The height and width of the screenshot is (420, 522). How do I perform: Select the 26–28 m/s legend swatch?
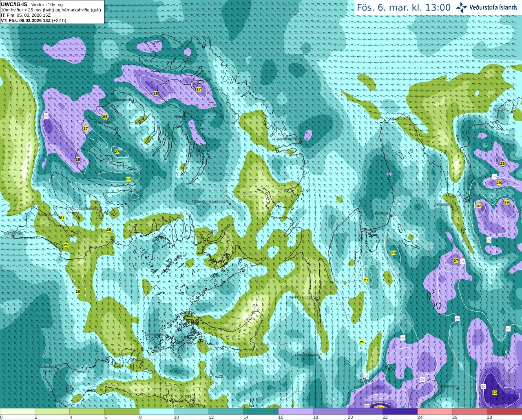coord(470,411)
